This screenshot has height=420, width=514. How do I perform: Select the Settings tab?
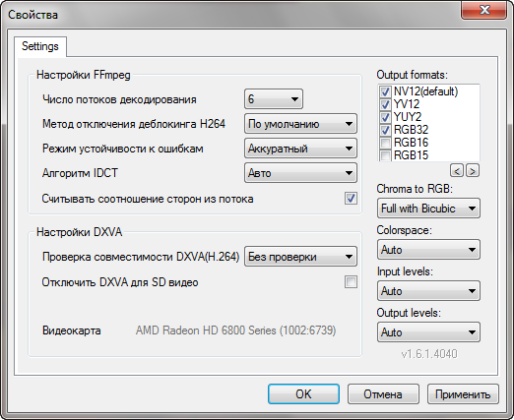click(x=40, y=46)
